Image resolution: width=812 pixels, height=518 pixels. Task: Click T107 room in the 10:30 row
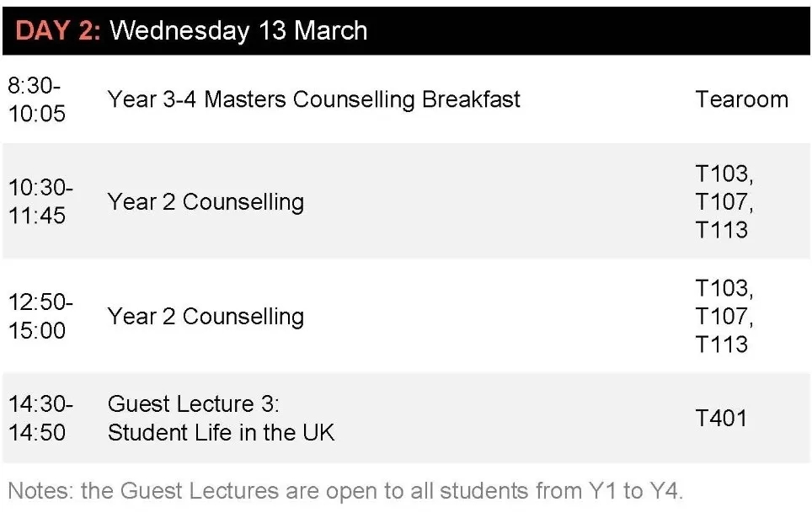tap(724, 202)
